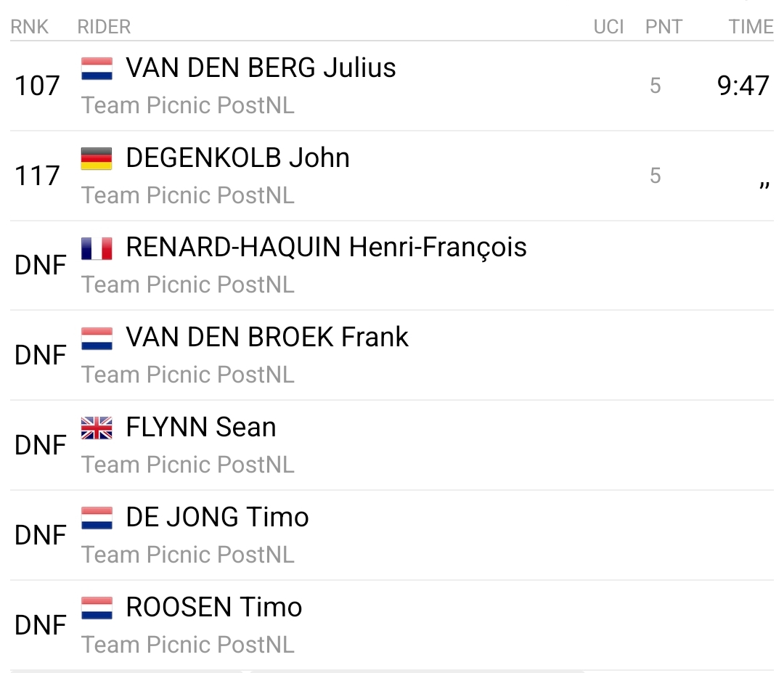Click the German flag beside DEGENKOLB John
The image size is (784, 673).
pos(97,159)
